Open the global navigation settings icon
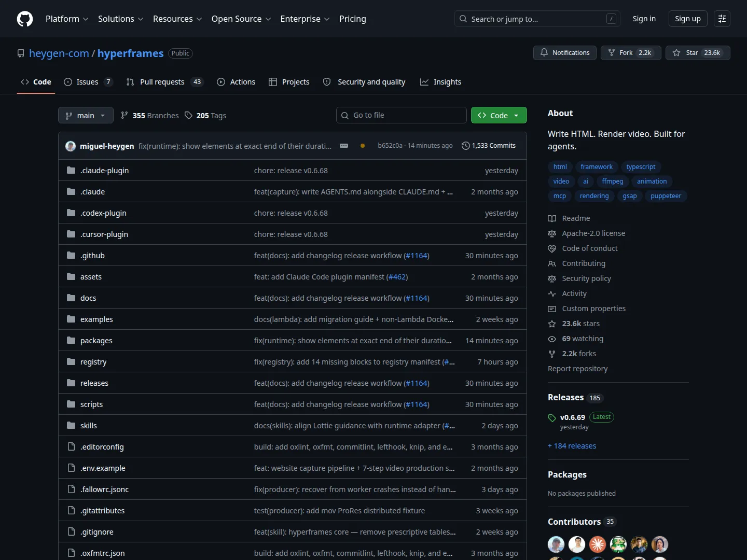This screenshot has width=747, height=560. click(x=722, y=19)
